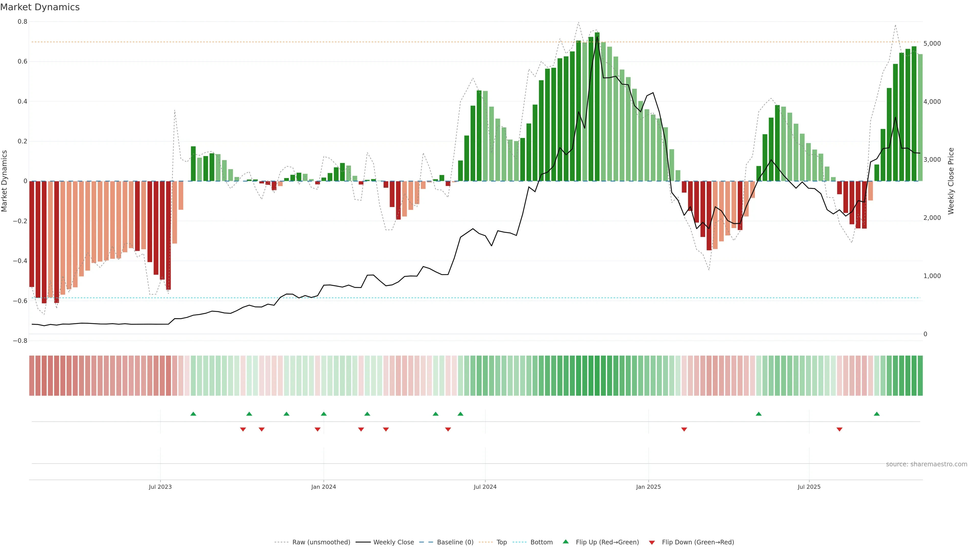Hide the Top threshold legend entry
Image resolution: width=980 pixels, height=551 pixels.
tap(501, 542)
